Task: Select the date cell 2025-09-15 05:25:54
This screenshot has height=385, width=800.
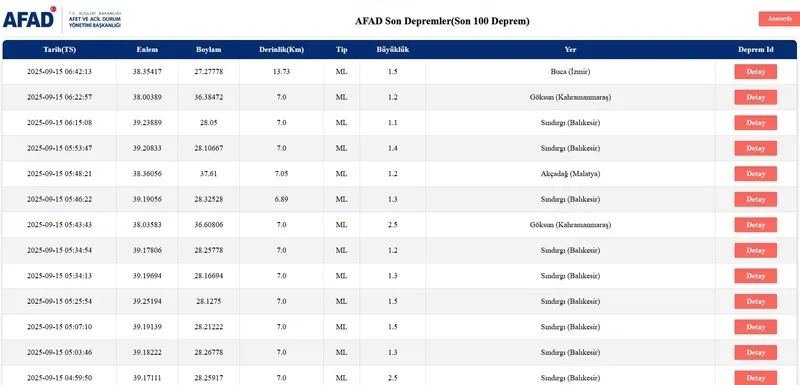Action: coord(60,301)
